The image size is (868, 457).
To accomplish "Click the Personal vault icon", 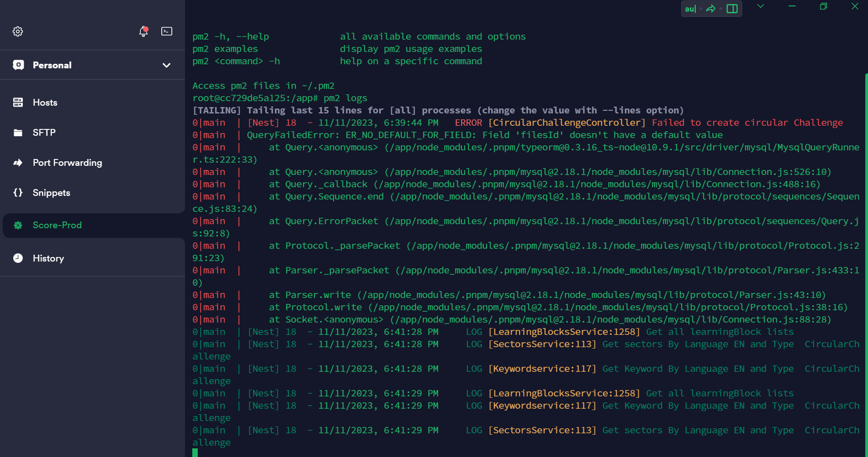I will [x=18, y=65].
